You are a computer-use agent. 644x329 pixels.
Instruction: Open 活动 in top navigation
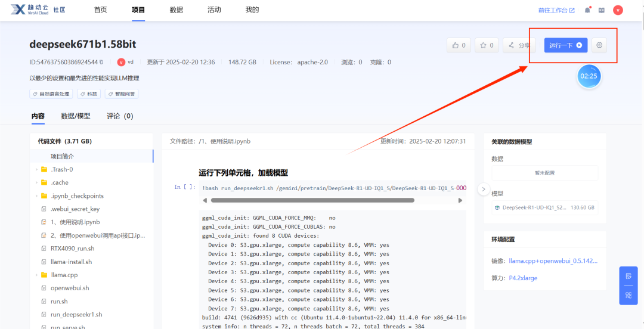[214, 10]
